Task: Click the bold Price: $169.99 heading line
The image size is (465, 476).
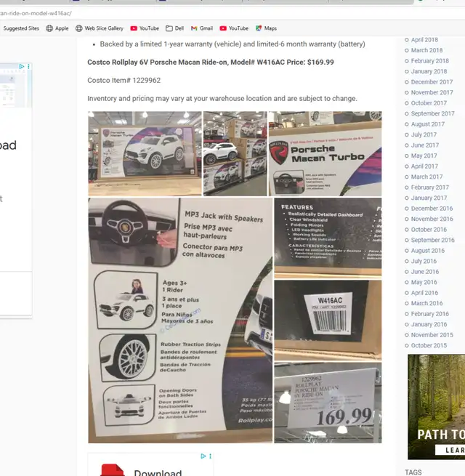Action: (211, 62)
